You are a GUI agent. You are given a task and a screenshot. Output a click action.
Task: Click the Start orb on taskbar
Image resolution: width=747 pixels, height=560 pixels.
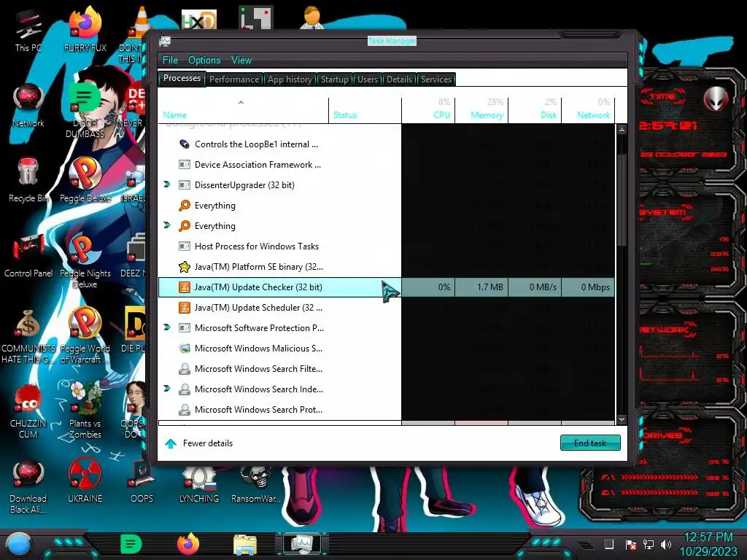19,544
